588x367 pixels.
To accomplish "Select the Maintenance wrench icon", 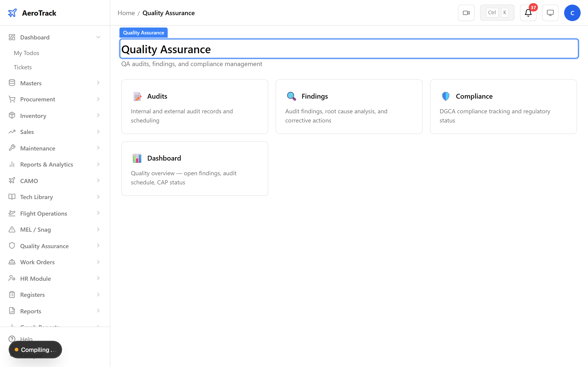I will 12,148.
